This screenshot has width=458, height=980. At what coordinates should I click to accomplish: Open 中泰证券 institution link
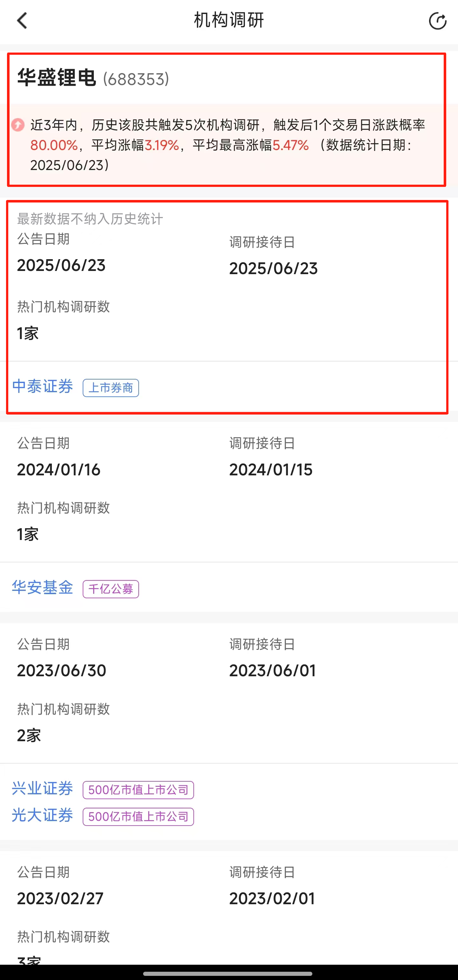point(42,387)
